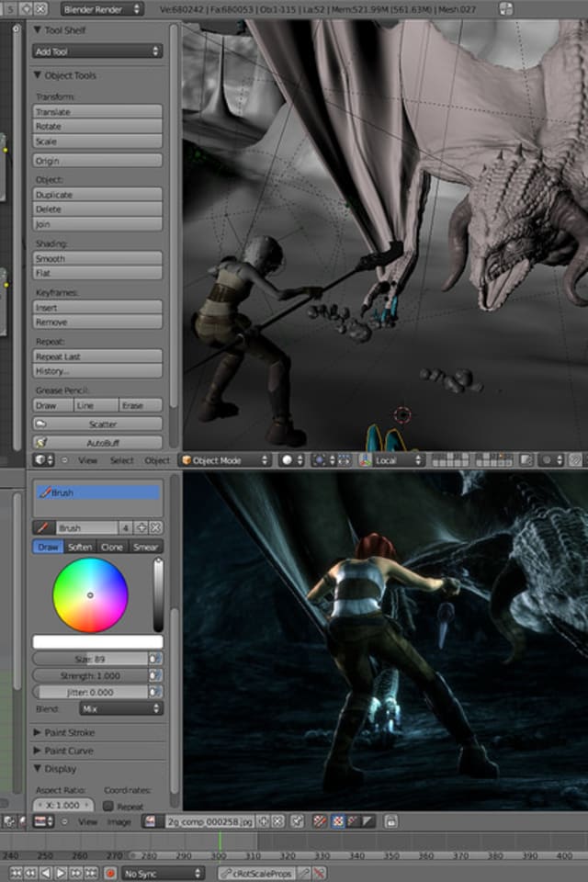Click the Grease Pencil Erase button
The height and width of the screenshot is (882, 588).
coord(140,405)
